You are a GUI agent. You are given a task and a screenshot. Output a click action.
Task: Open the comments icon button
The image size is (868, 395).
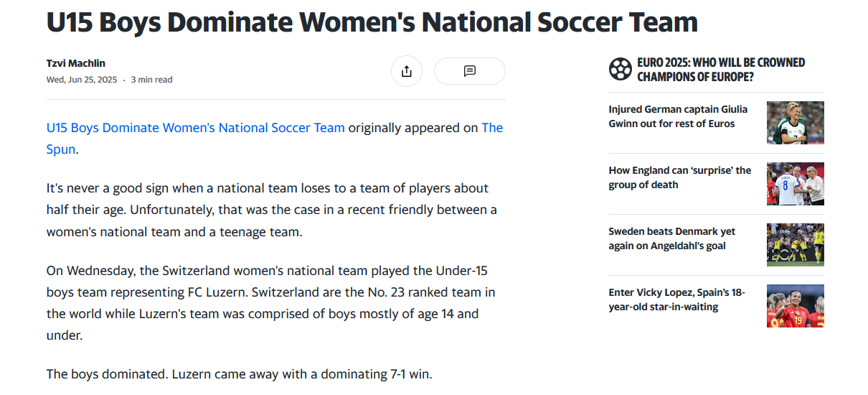click(470, 71)
